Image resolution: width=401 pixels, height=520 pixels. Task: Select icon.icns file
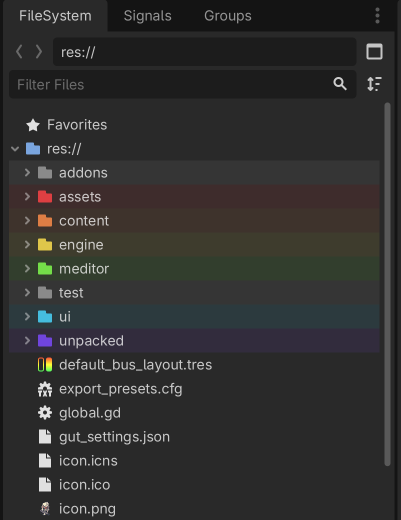[88, 461]
